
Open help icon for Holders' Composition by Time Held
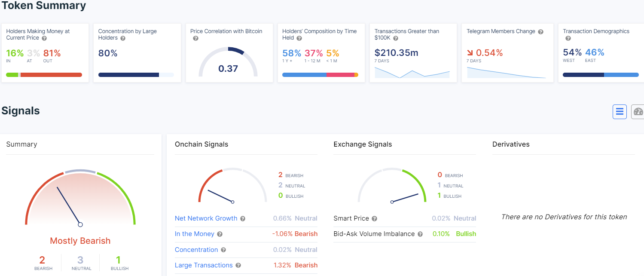pos(299,38)
